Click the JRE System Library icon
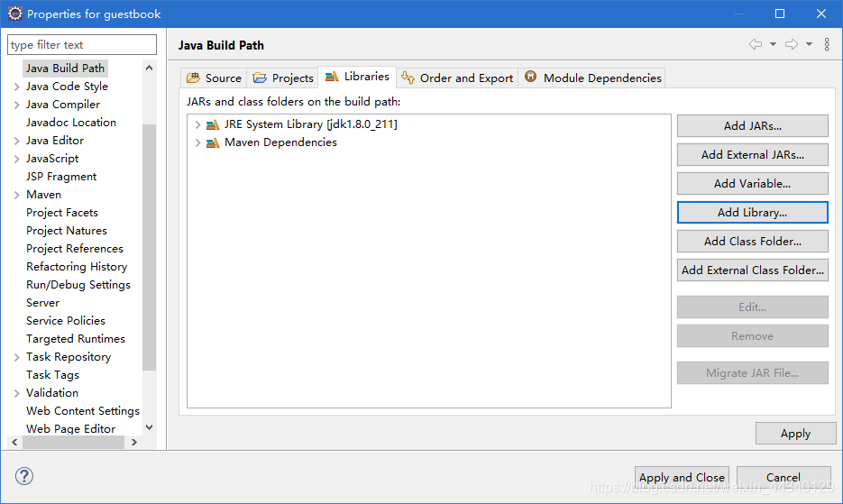This screenshot has height=504, width=843. tap(213, 124)
